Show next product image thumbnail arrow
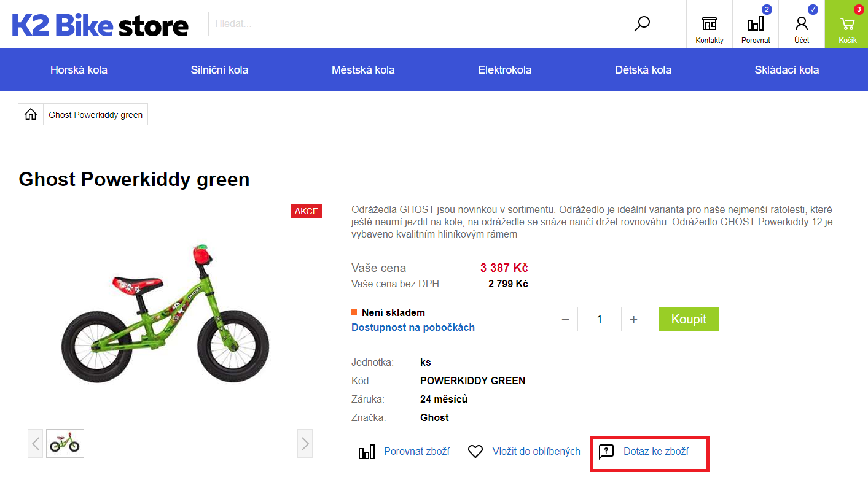The height and width of the screenshot is (491, 868). point(305,443)
